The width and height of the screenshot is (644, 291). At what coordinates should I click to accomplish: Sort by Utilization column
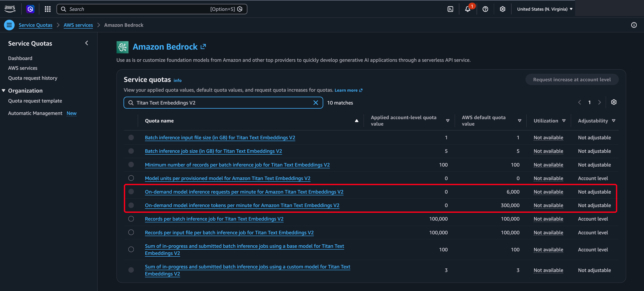click(x=564, y=121)
